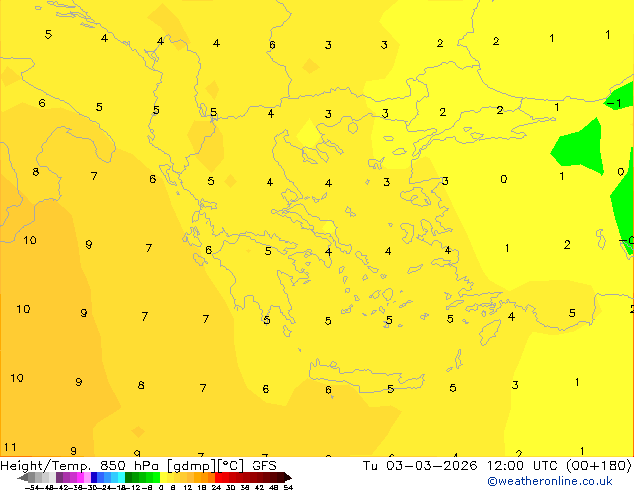
Task: Select the '(00+180)' forecast hour label
Action: pos(598,466)
